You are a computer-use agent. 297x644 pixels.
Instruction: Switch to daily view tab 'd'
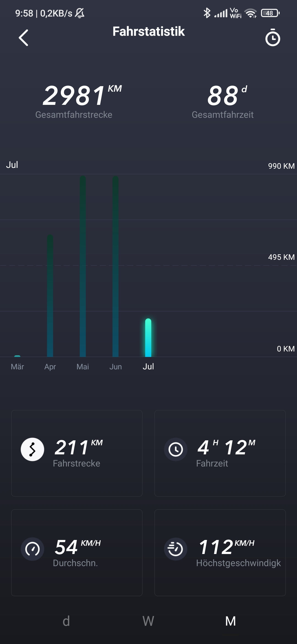(x=66, y=621)
